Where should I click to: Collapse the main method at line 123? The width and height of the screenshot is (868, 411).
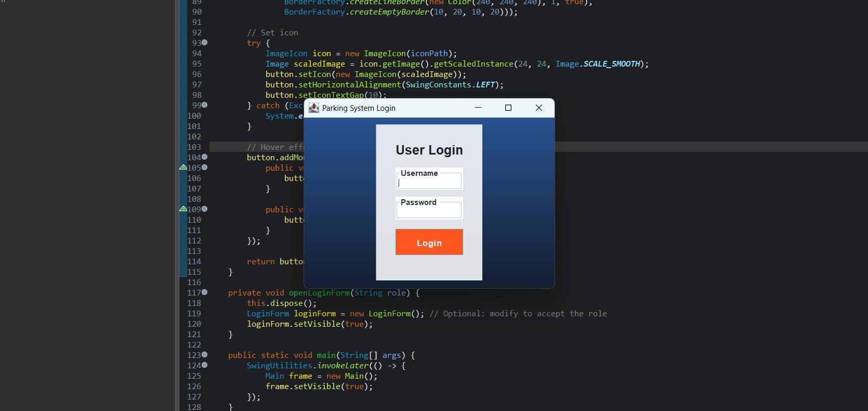[205, 355]
